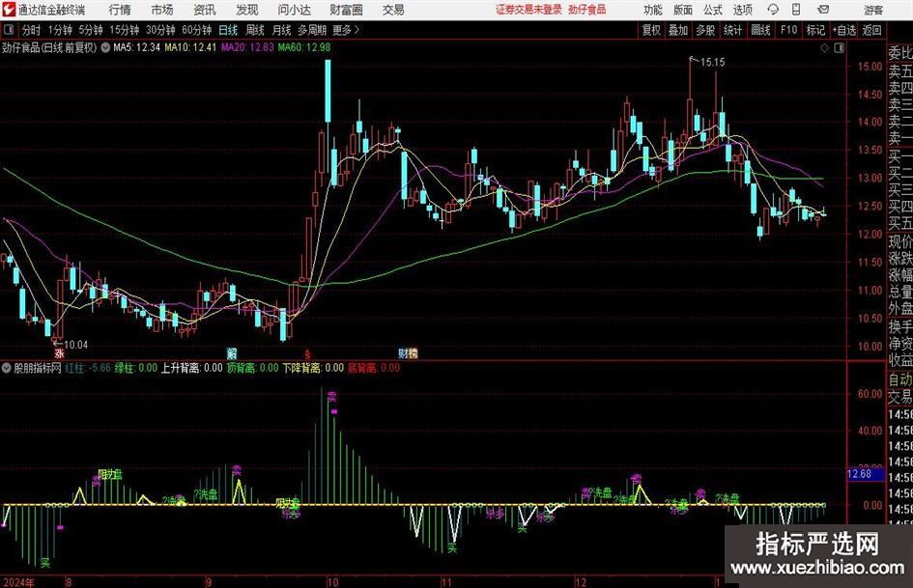Viewport: 913px width, 588px height.
Task: Expand dropdown arrow beside 股朋指标网 indicator
Action: coord(7,368)
